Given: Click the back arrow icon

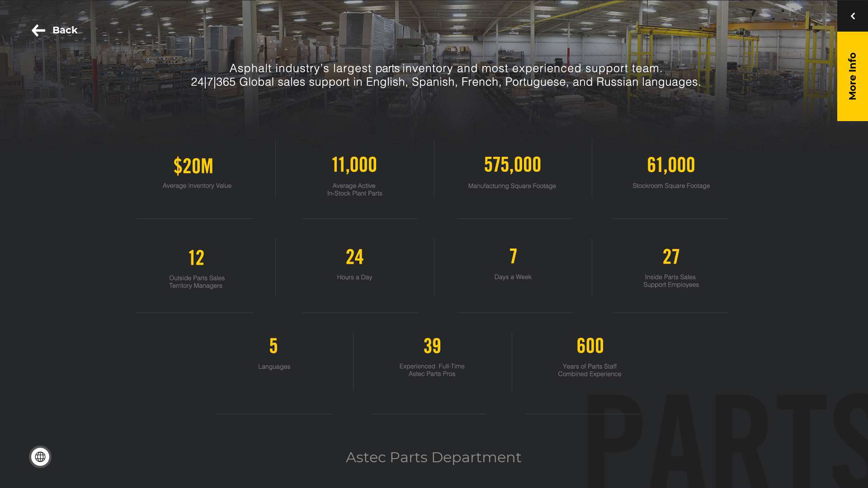Looking at the screenshot, I should 38,30.
